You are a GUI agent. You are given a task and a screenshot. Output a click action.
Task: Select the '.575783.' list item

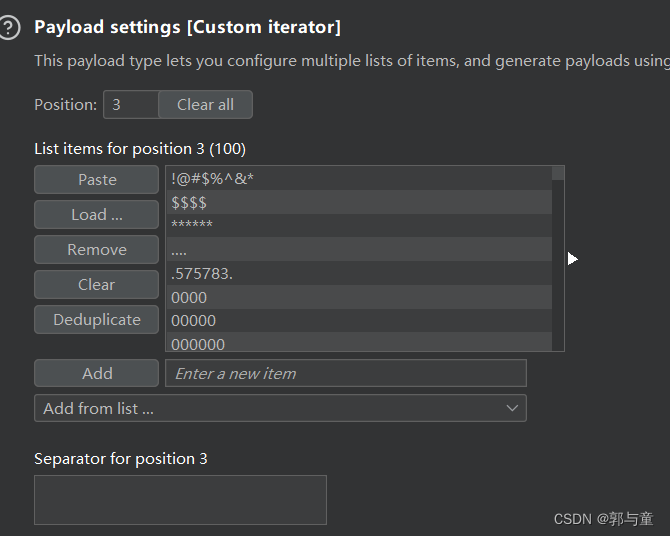358,273
